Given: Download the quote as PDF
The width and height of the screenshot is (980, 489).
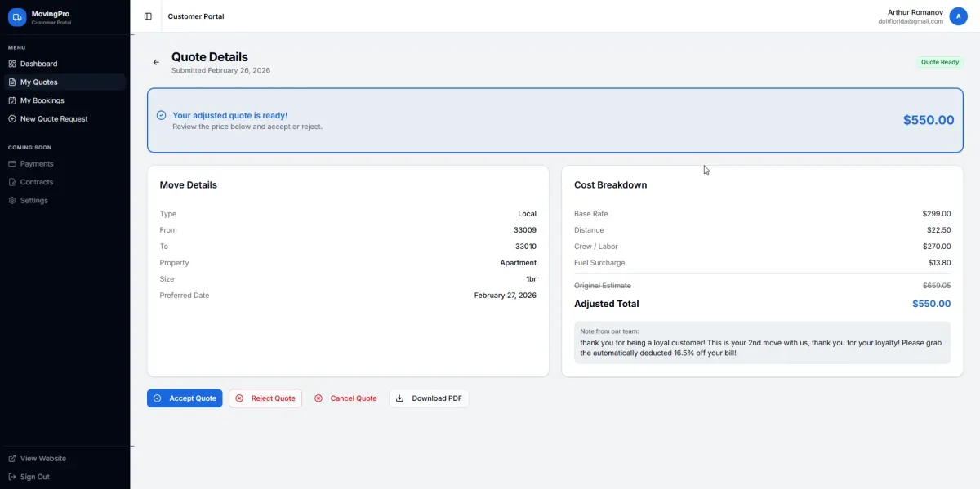Looking at the screenshot, I should 429,398.
